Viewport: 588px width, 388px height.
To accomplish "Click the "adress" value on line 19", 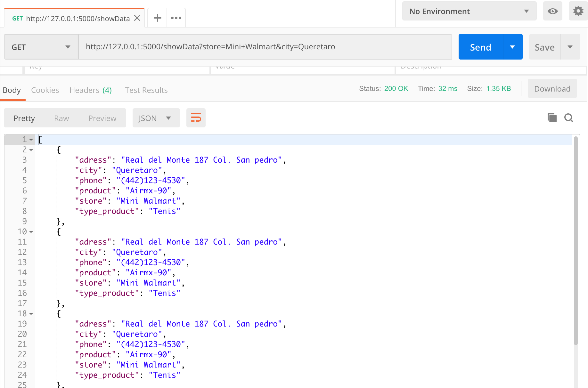I will [x=201, y=324].
